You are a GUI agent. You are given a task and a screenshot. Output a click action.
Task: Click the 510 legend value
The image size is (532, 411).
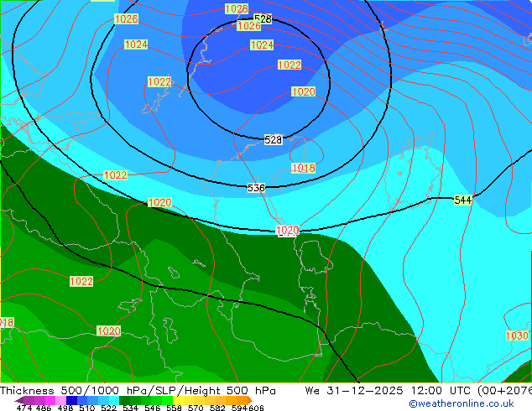[86, 408]
